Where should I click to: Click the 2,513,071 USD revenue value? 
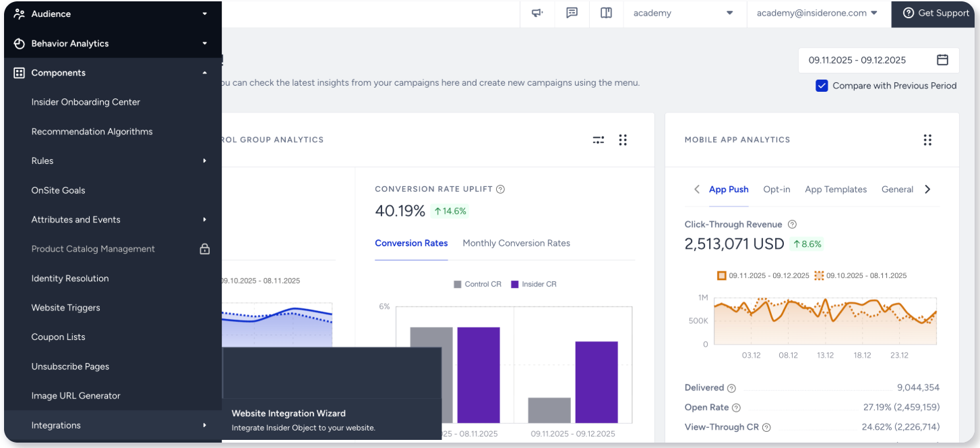[x=734, y=244]
